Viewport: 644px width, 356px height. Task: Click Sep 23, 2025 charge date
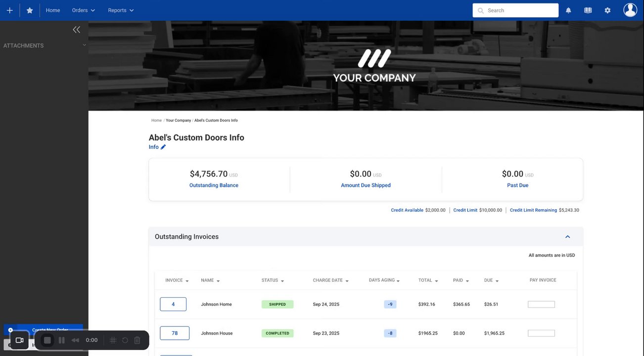pyautogui.click(x=326, y=333)
